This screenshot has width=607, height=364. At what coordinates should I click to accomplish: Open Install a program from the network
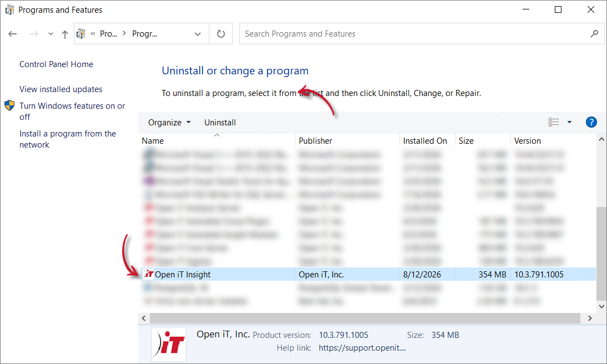(68, 139)
